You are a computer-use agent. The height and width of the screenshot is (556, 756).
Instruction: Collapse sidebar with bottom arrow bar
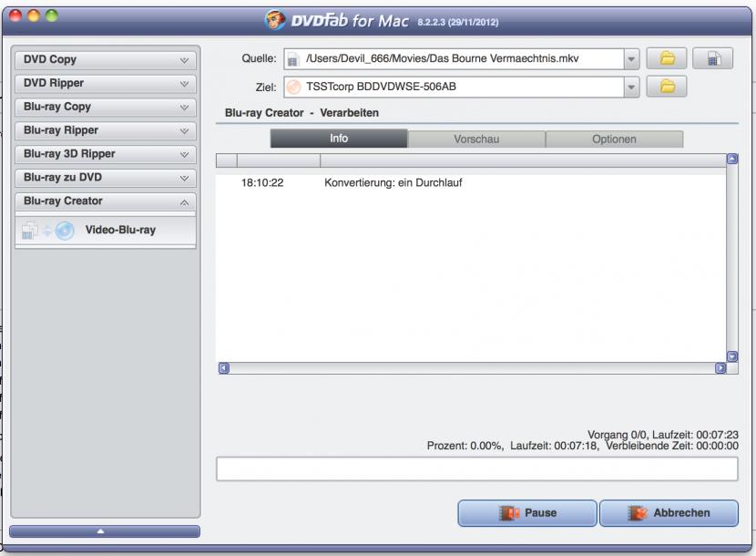click(x=105, y=531)
